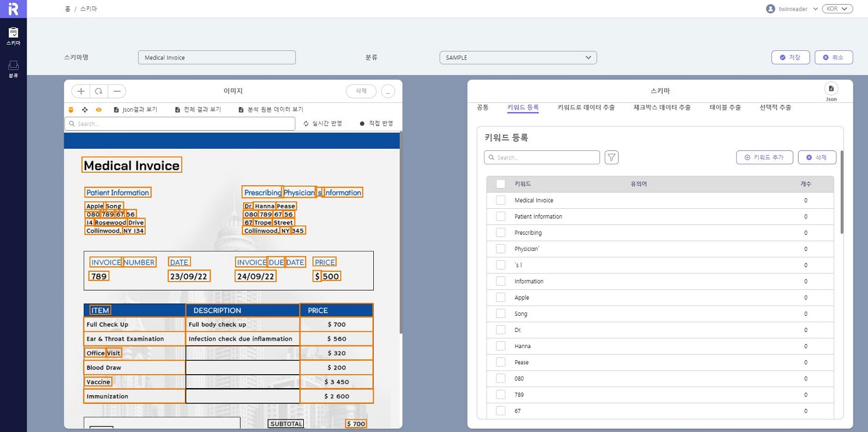Toggle bounding box visibility eye icon

tap(99, 109)
